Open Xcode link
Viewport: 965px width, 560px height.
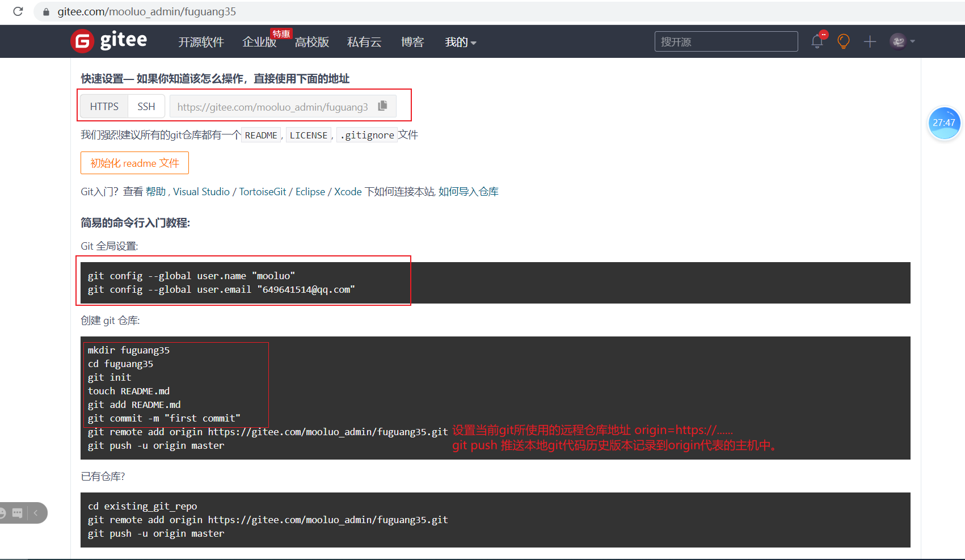(348, 192)
